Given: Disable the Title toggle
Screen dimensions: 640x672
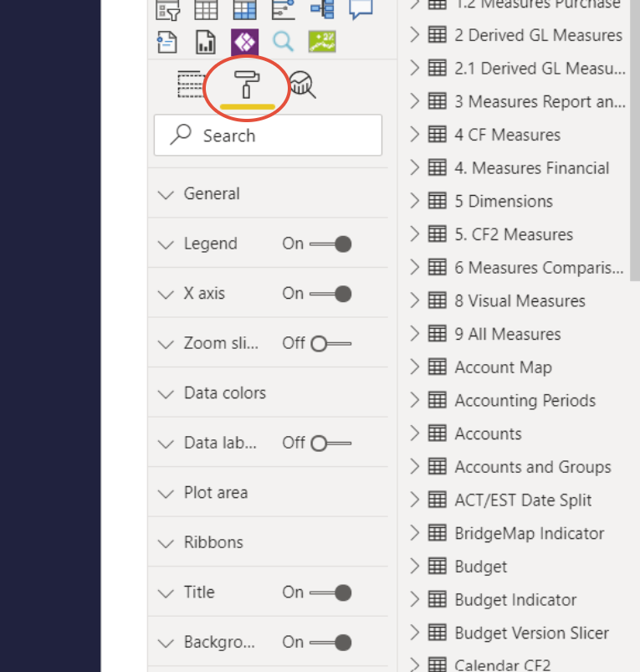Looking at the screenshot, I should click(x=330, y=592).
